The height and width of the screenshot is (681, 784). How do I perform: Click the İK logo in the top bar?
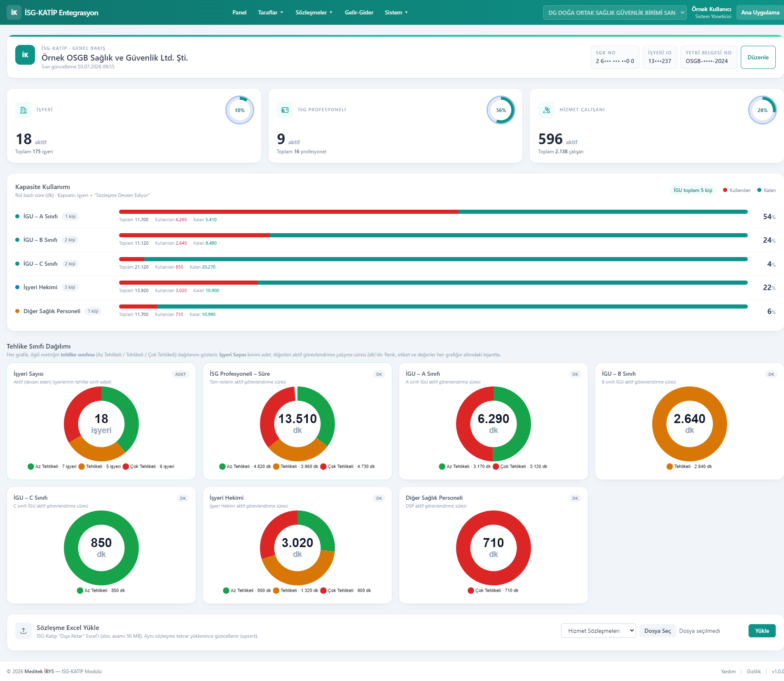tap(14, 12)
